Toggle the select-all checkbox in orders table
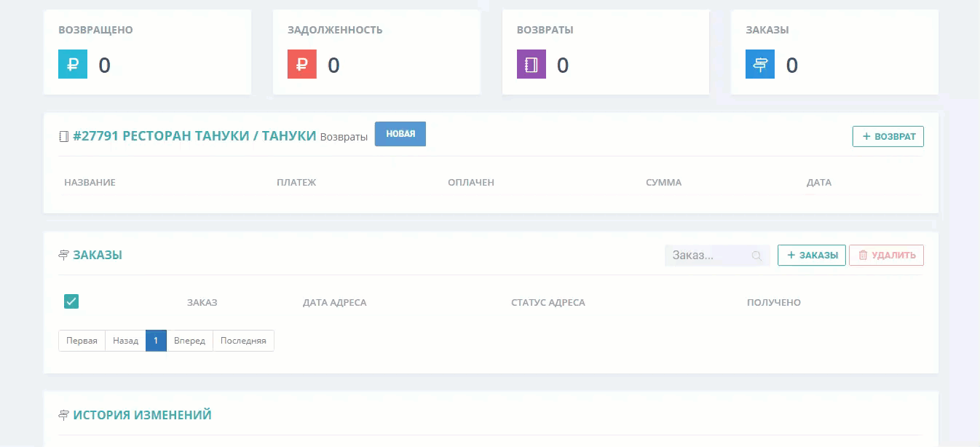The image size is (980, 447). [71, 301]
